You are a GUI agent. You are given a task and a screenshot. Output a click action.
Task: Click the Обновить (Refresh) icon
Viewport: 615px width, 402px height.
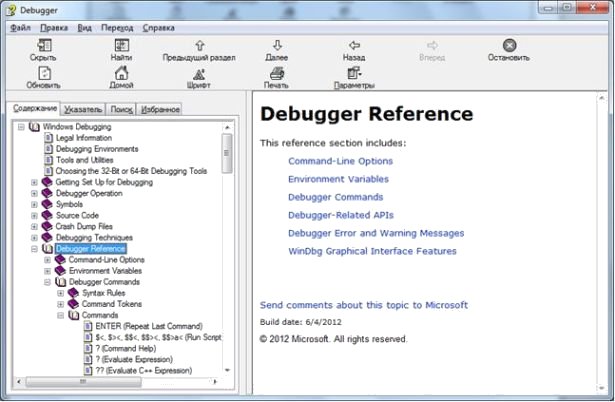click(x=42, y=73)
